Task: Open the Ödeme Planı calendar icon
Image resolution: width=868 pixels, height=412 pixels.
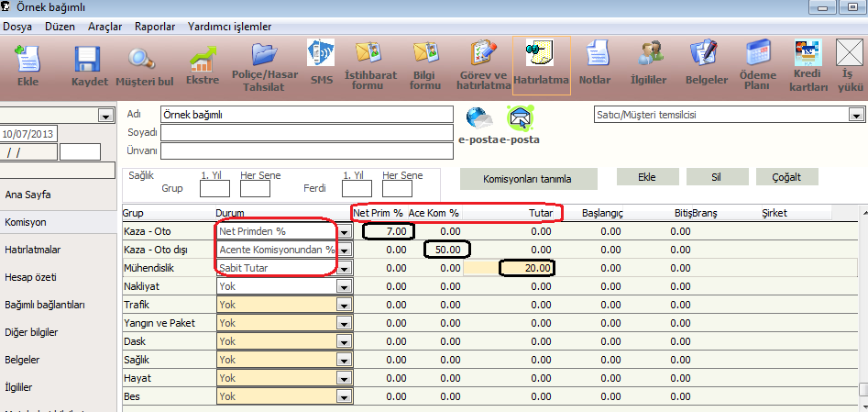Action: (757, 64)
